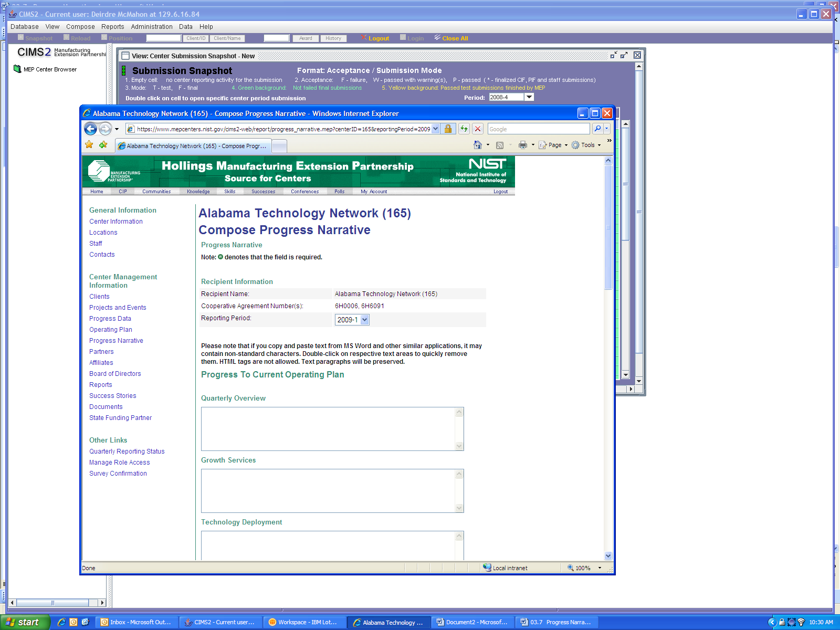
Task: Click the expand icon of Center Submission Snapshot view
Action: coord(624,55)
